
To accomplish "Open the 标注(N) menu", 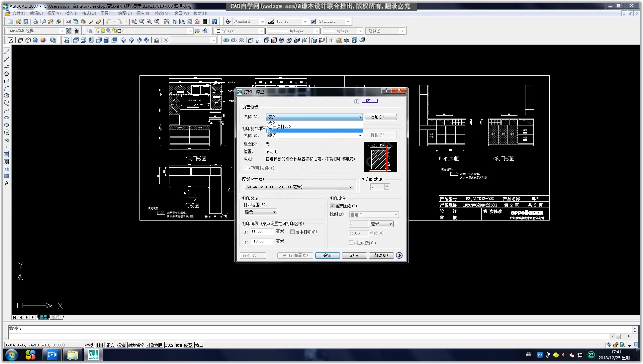I will [143, 13].
